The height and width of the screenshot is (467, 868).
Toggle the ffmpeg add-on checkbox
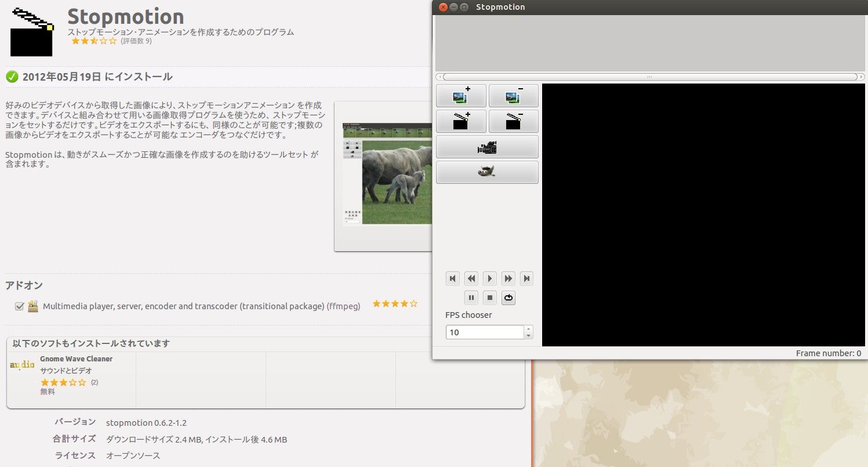[x=19, y=306]
